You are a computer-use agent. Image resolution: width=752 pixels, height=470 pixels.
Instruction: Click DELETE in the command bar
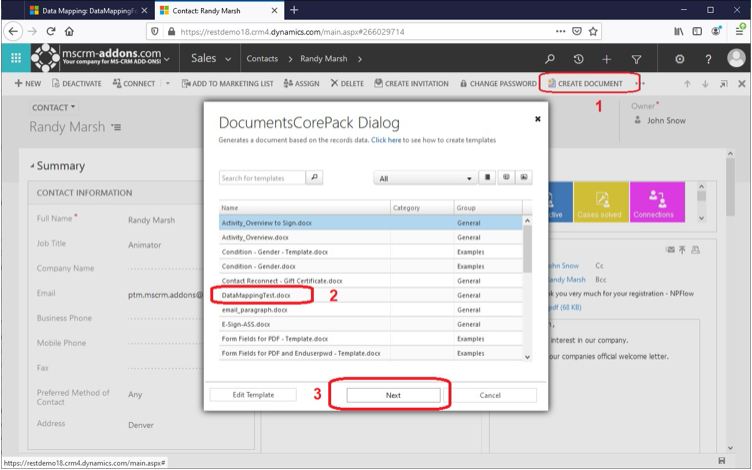(347, 83)
